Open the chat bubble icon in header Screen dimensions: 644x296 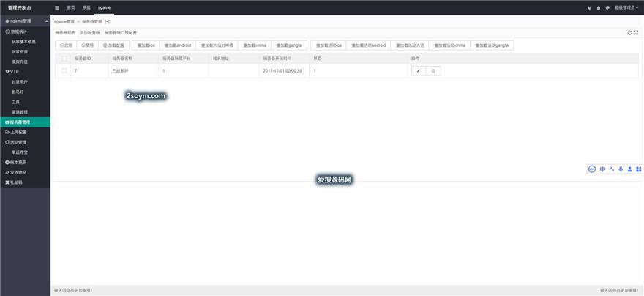[607, 7]
